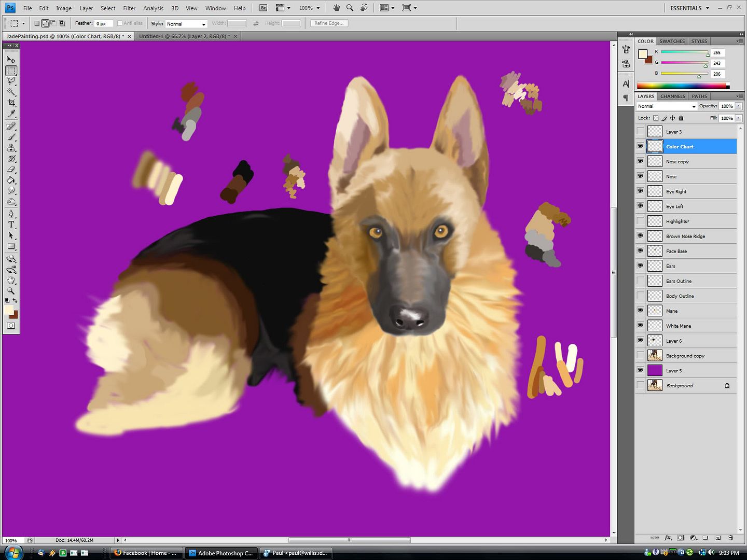The image size is (747, 560).
Task: Click the green G channel slider
Action: (x=684, y=63)
